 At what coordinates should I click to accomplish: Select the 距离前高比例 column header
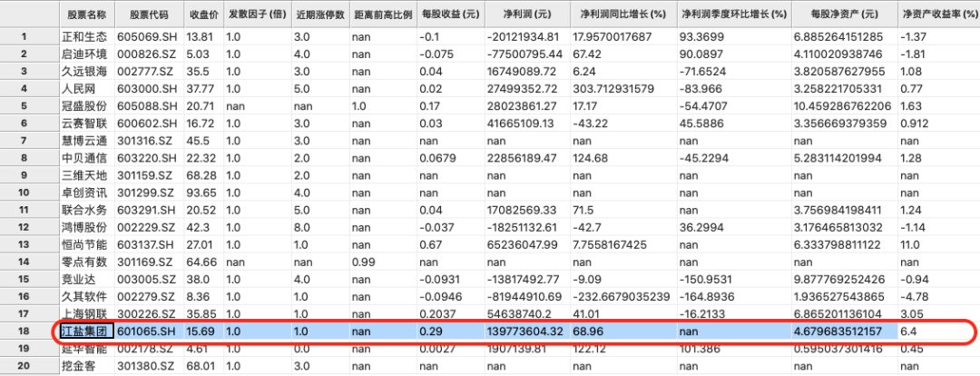point(383,13)
